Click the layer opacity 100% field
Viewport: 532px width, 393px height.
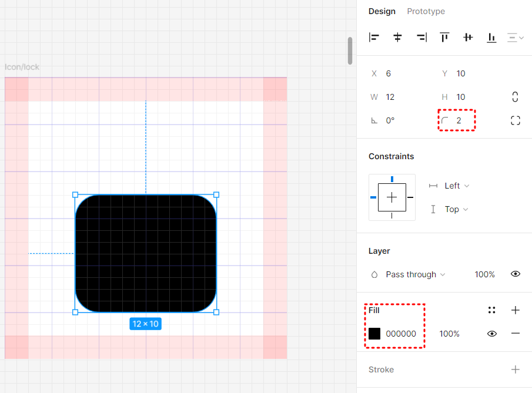[484, 274]
